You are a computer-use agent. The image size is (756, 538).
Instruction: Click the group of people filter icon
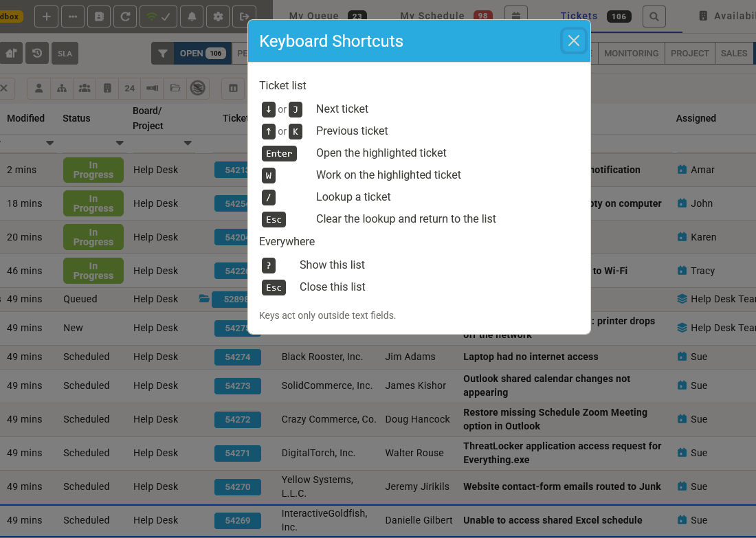[85, 88]
